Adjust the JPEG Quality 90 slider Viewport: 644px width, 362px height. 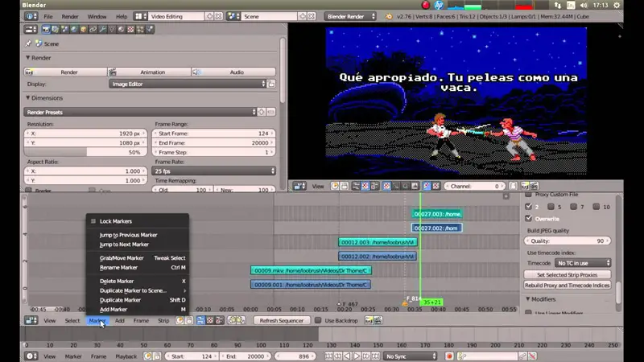(x=568, y=241)
